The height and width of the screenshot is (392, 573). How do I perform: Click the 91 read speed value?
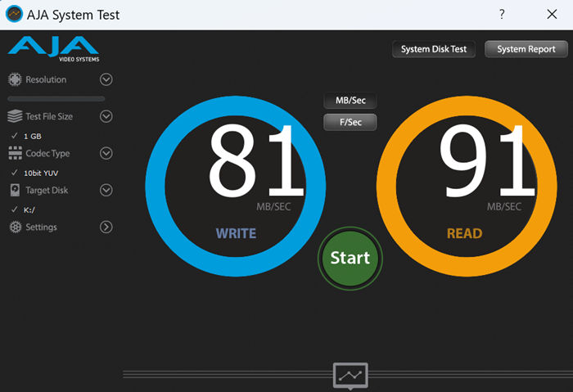pos(488,160)
